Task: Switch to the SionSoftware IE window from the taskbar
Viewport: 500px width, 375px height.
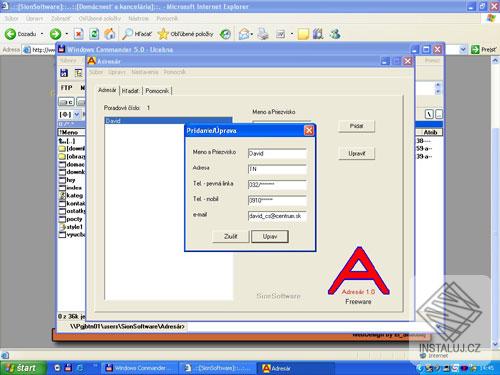Action: pos(217,368)
